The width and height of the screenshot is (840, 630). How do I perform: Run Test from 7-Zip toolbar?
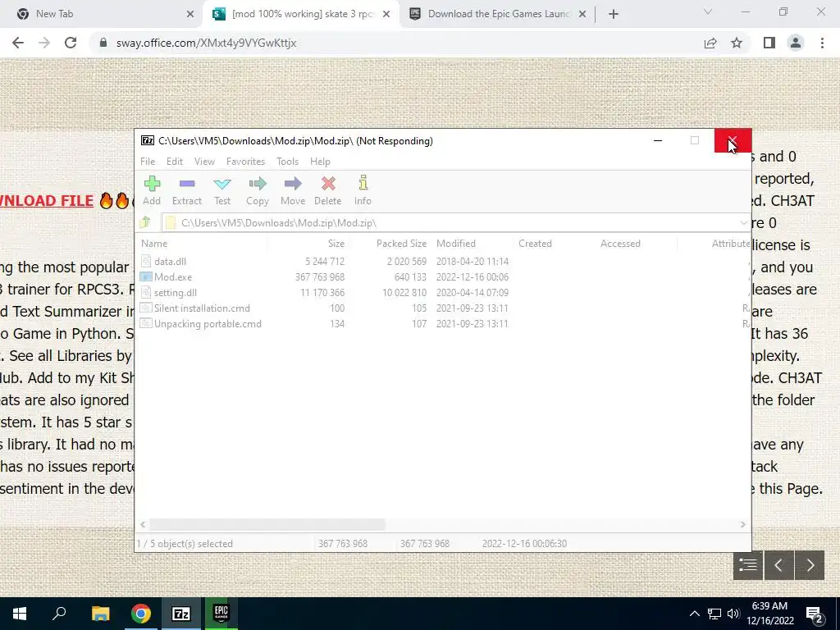pyautogui.click(x=222, y=190)
